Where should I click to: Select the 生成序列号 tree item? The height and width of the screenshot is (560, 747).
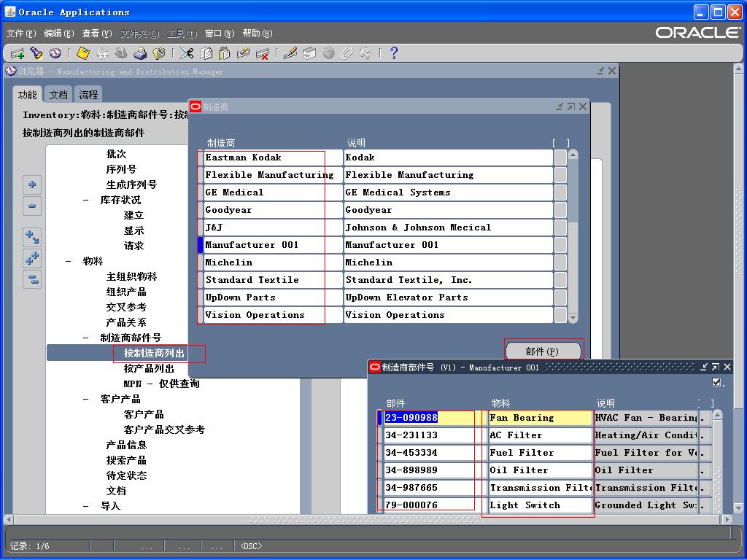point(131,184)
